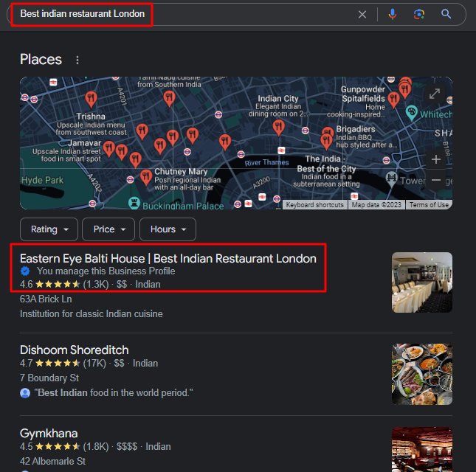Open Dishoom Shoreditch listing

click(74, 350)
